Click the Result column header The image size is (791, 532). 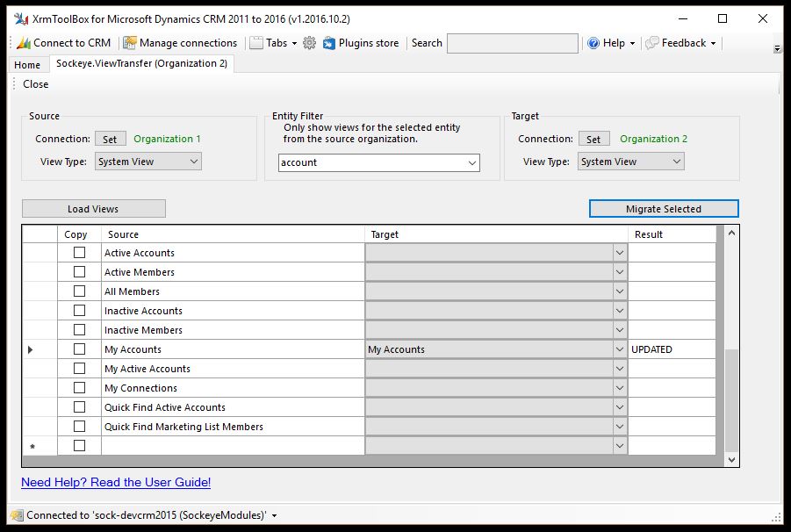tap(672, 234)
